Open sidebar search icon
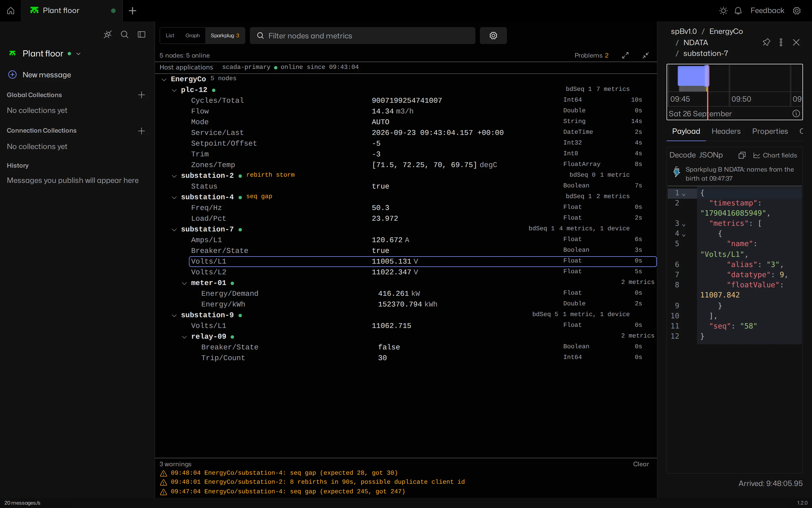 pyautogui.click(x=125, y=34)
